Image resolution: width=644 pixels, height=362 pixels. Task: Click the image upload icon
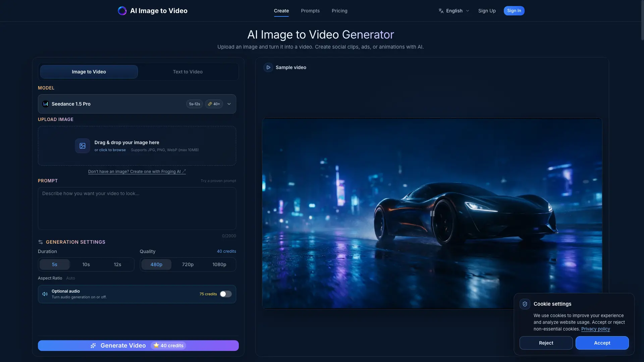click(83, 146)
